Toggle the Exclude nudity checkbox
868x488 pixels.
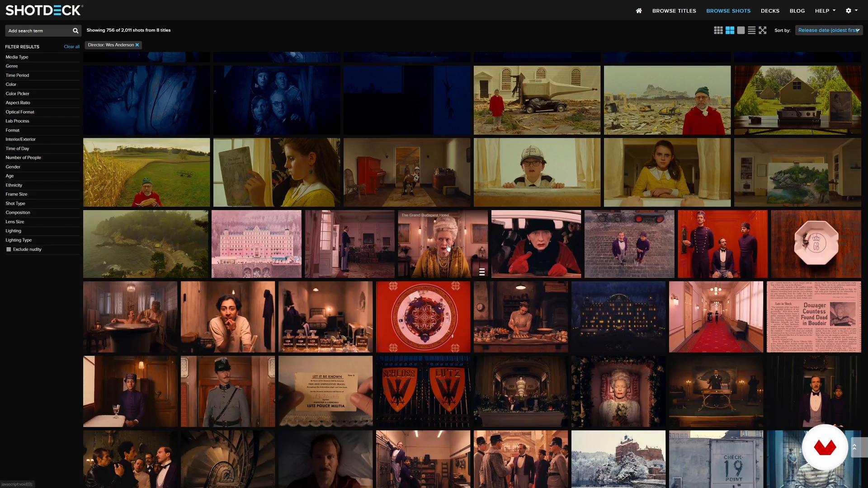pyautogui.click(x=9, y=249)
